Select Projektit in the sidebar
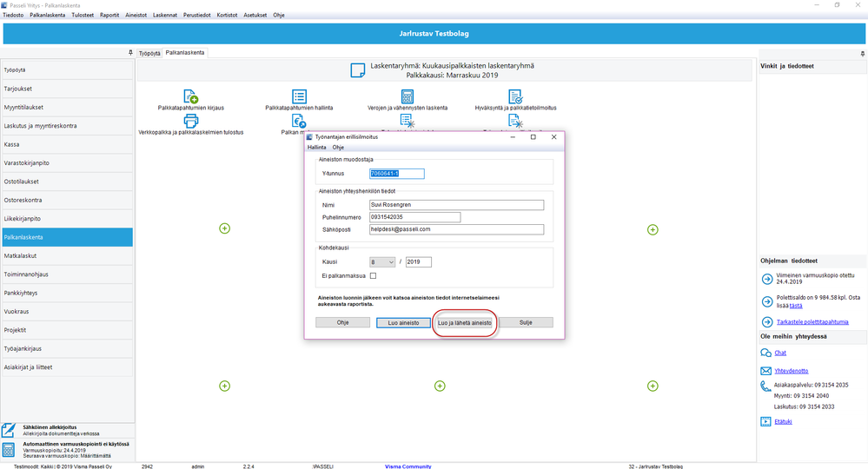This screenshot has height=469, width=868. click(x=68, y=330)
